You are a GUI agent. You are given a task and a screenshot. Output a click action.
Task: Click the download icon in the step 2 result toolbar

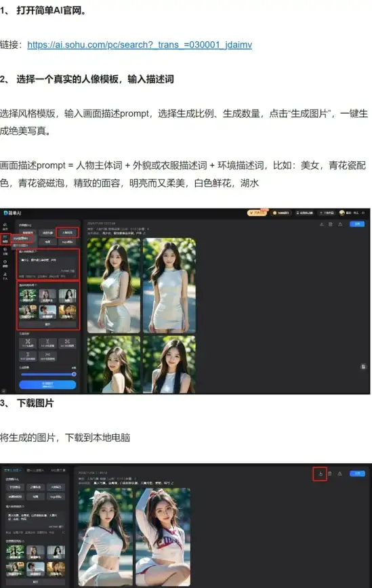[321, 224]
